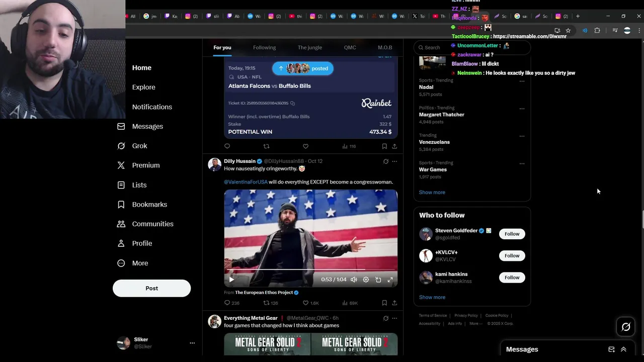Open the Explore page in the sidebar
644x362 pixels.
pyautogui.click(x=143, y=87)
